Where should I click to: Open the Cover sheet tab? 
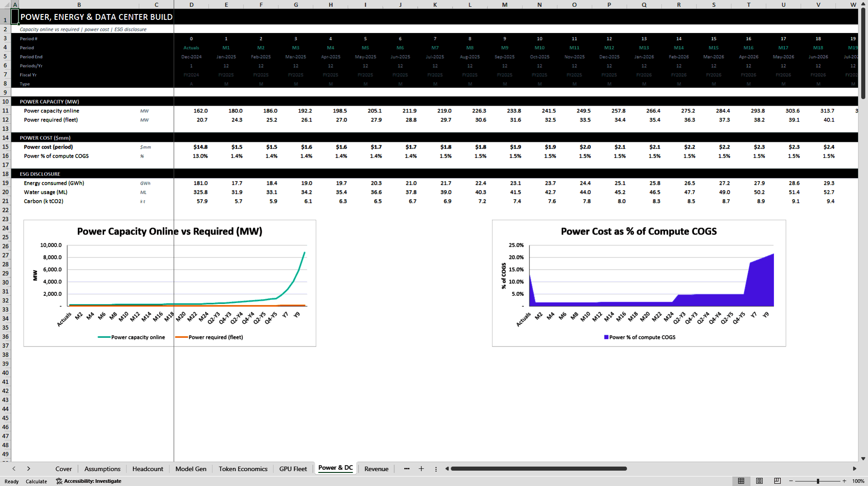coord(64,469)
